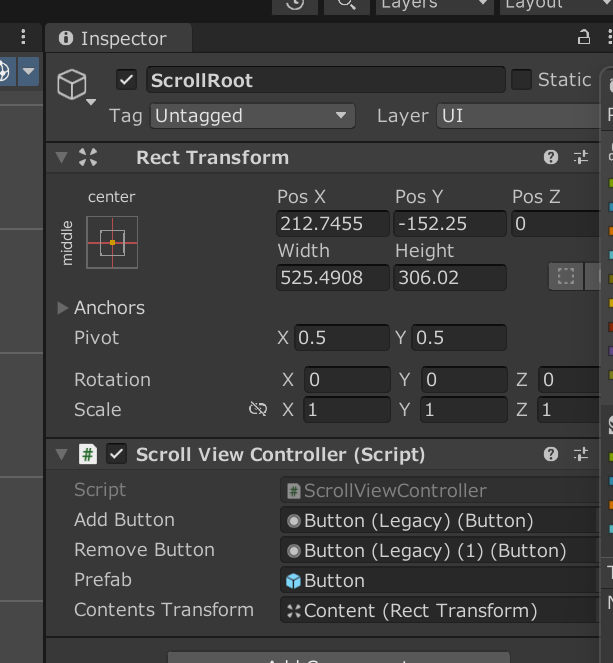Select the Add Button object field
This screenshot has height=663, width=613.
pos(440,521)
